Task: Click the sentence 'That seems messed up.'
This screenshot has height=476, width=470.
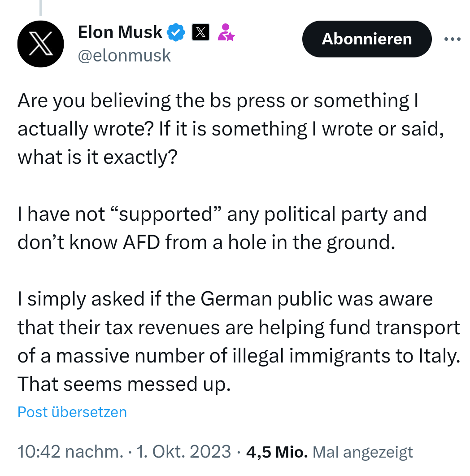Action: [x=124, y=384]
